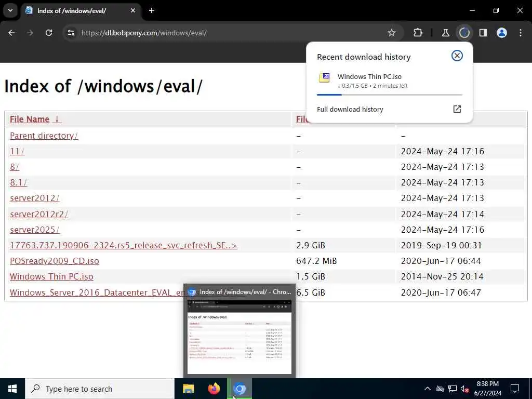Click date 2020-Jun-17 06:47
This screenshot has width=532, height=399.
[x=441, y=292]
